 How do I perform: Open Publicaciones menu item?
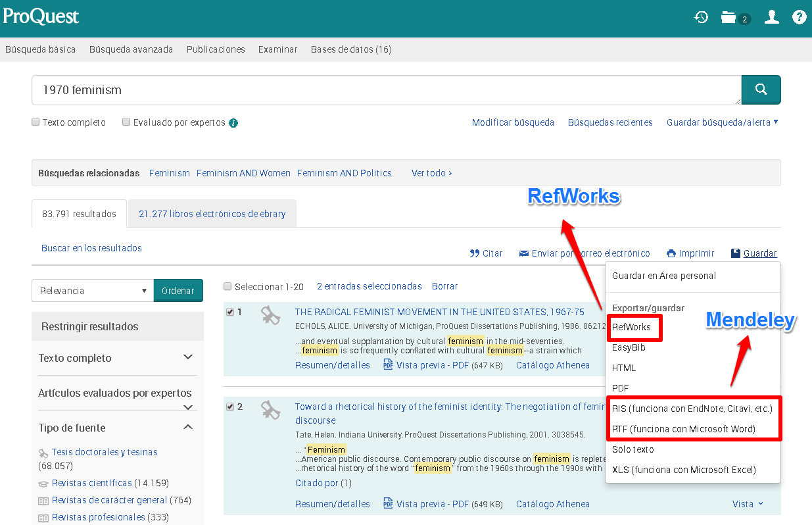point(216,49)
